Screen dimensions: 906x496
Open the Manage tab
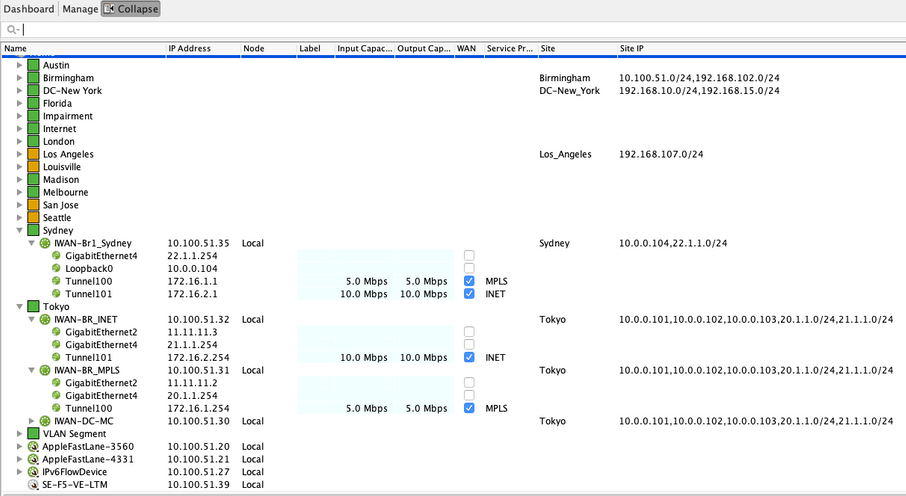[x=80, y=9]
